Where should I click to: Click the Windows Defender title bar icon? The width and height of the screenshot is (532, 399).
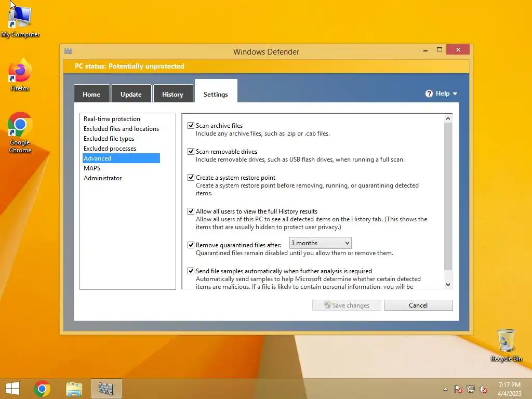[68, 51]
